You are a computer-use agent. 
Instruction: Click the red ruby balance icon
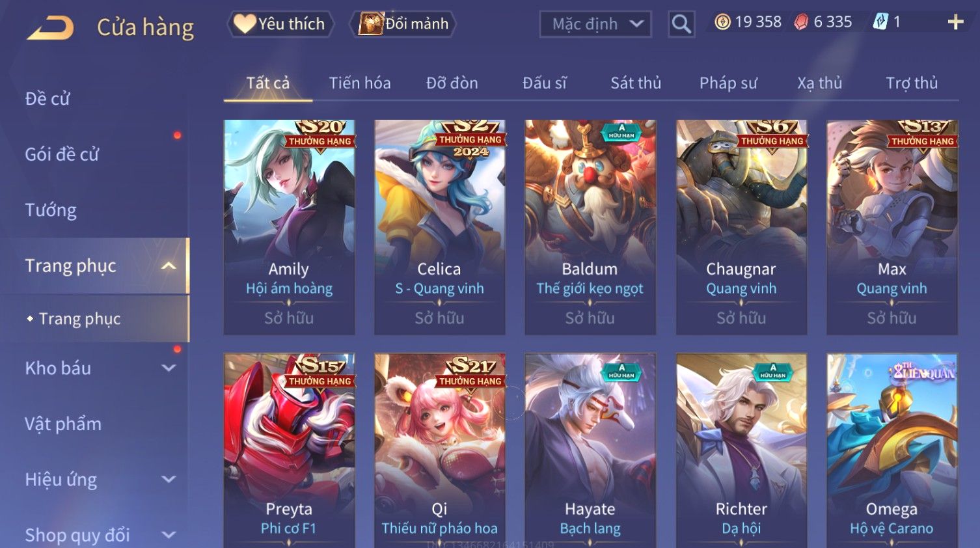pyautogui.click(x=801, y=22)
